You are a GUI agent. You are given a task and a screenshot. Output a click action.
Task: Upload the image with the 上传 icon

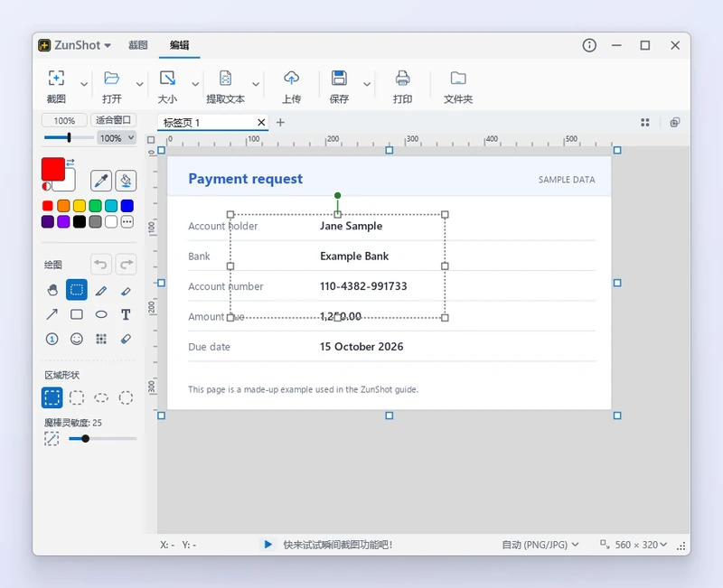tap(291, 79)
